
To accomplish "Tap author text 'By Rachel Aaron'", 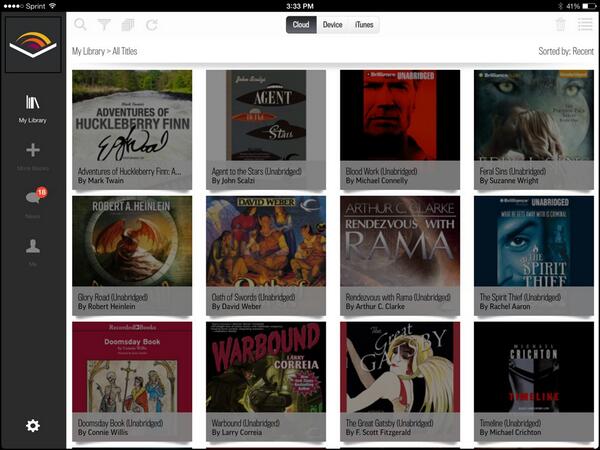I will 505,307.
